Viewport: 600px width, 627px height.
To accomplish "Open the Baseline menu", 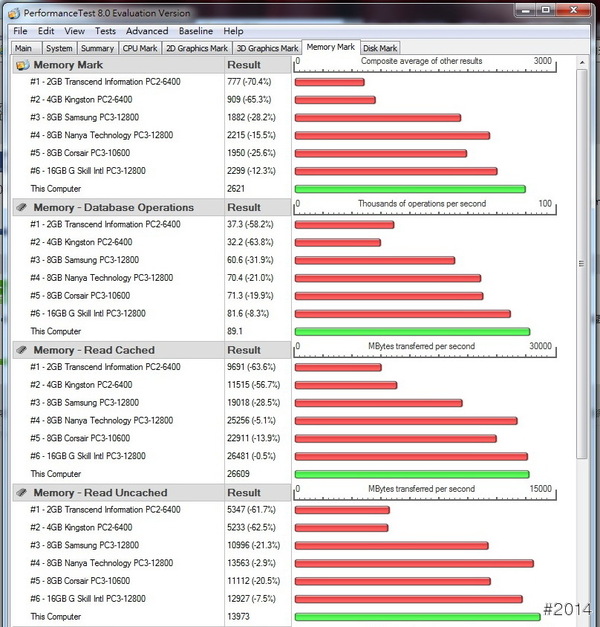I will click(x=196, y=31).
